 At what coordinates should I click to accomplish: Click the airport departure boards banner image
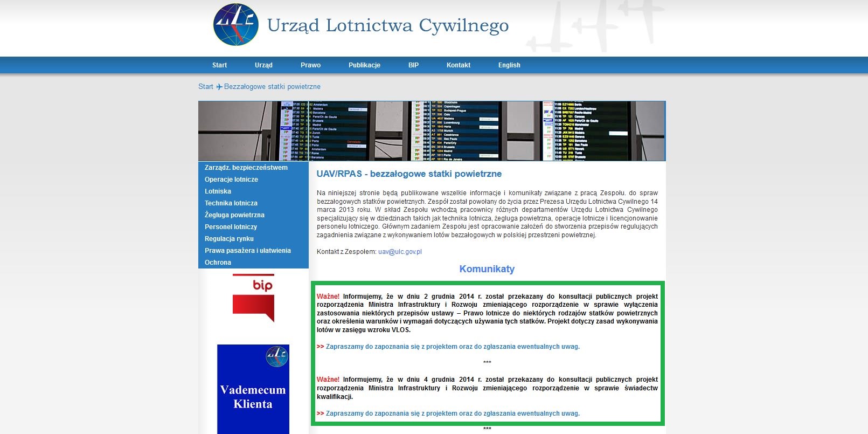432,130
